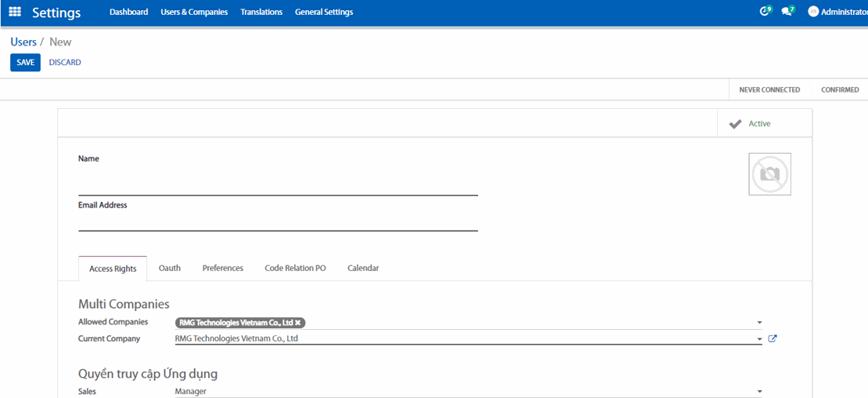Open the activities clock icon
This screenshot has width=868, height=398.
coord(765,12)
